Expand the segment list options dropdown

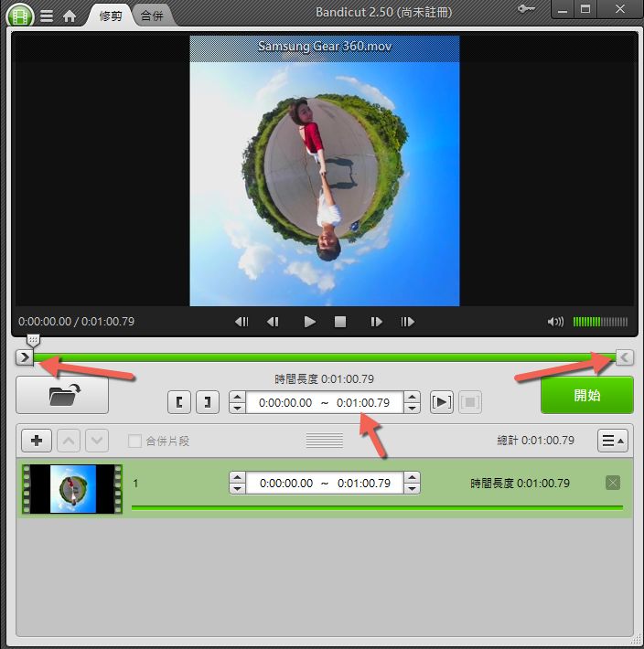(x=612, y=441)
